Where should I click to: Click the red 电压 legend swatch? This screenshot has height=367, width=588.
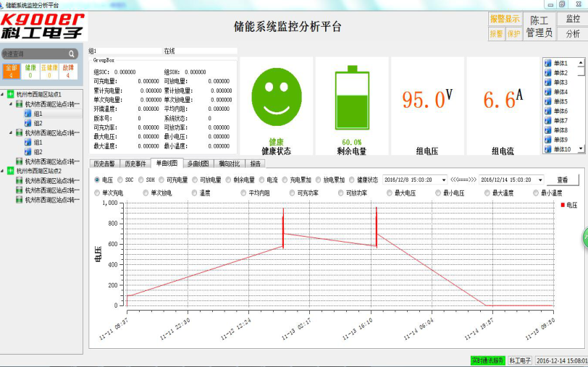tap(562, 206)
